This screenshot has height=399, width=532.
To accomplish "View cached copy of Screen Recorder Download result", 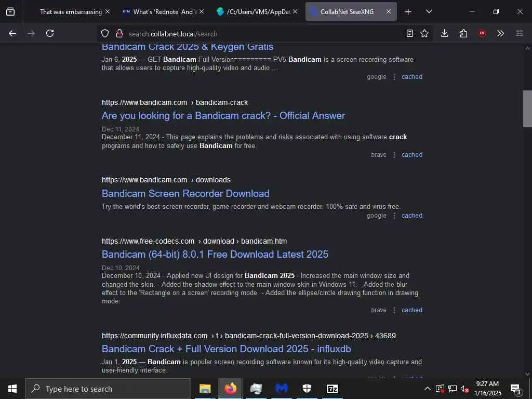I will (x=412, y=216).
